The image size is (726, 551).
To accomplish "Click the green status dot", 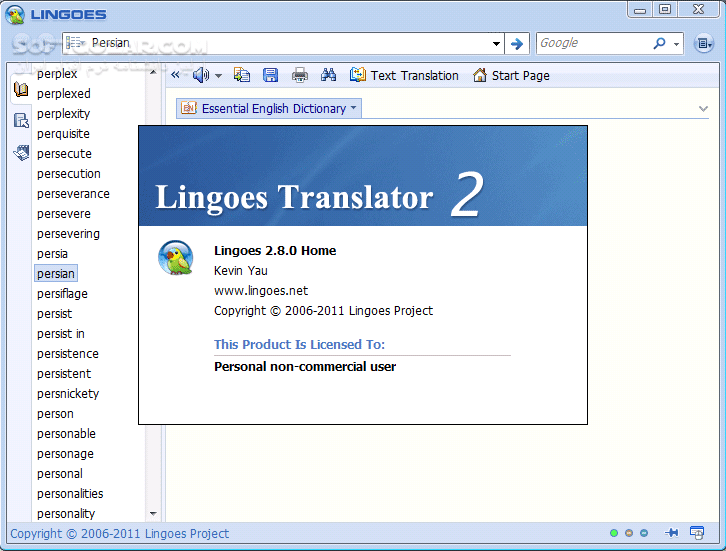I will coord(614,533).
